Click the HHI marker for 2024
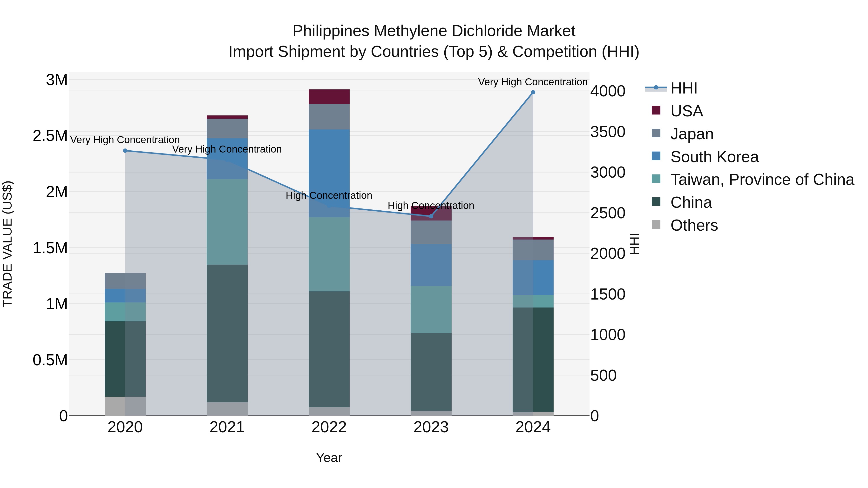The width and height of the screenshot is (868, 488). pos(533,92)
